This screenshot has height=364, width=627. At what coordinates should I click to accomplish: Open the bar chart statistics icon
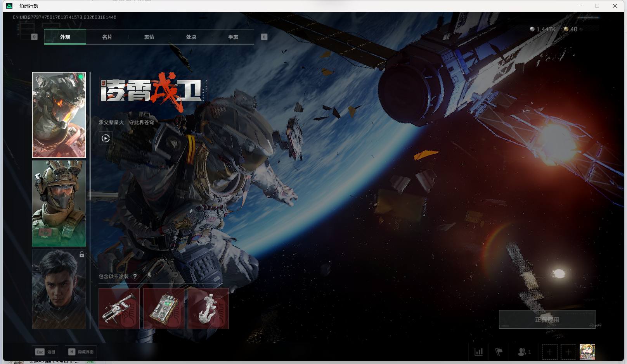pos(479,352)
